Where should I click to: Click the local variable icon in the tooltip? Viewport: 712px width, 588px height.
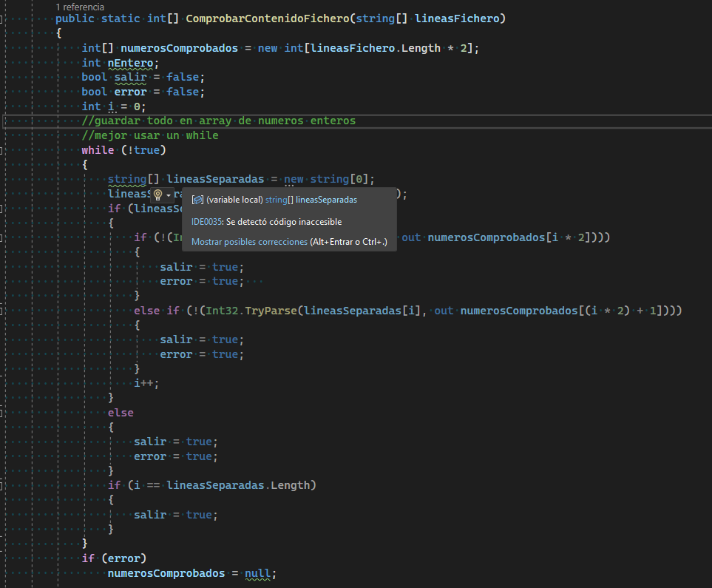click(x=197, y=200)
